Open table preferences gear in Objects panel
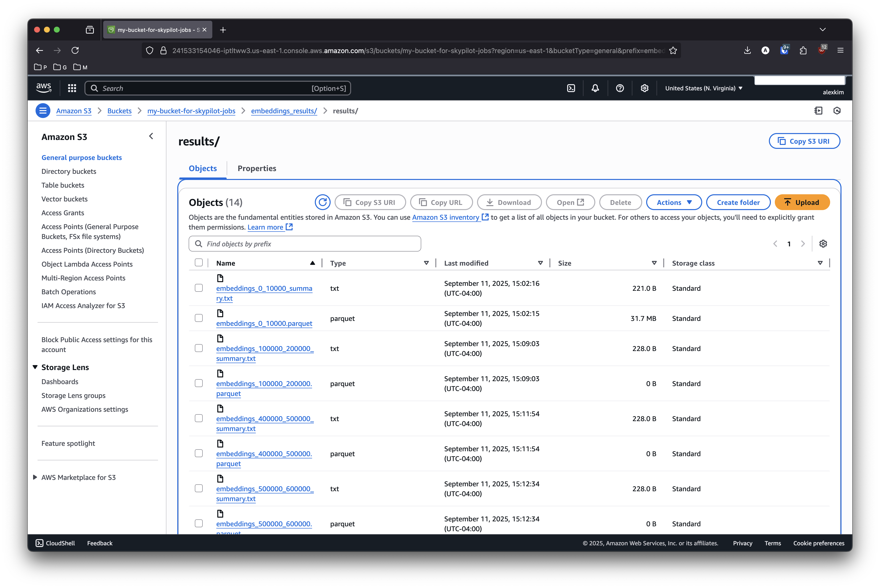 823,244
